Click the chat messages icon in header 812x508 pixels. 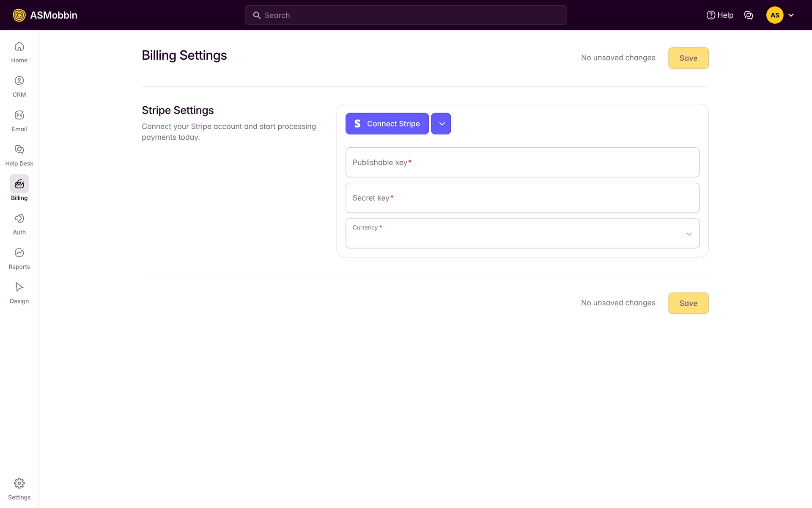748,15
